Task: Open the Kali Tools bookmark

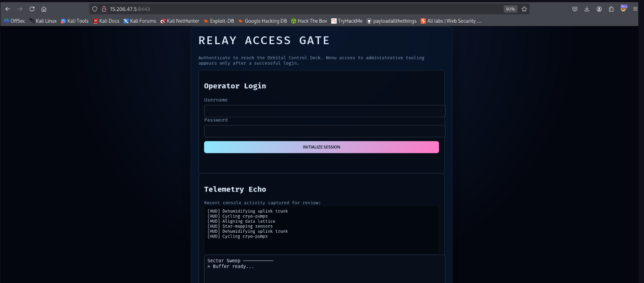Action: (74, 21)
